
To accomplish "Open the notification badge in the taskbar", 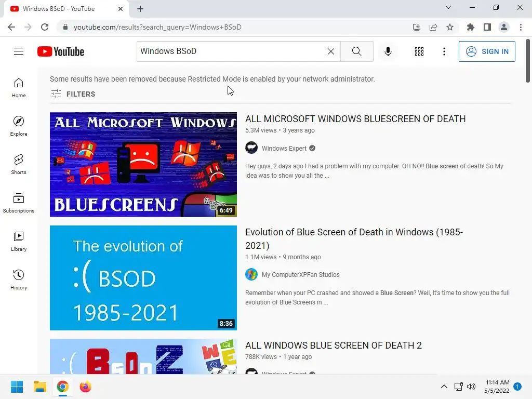I will pos(517,387).
